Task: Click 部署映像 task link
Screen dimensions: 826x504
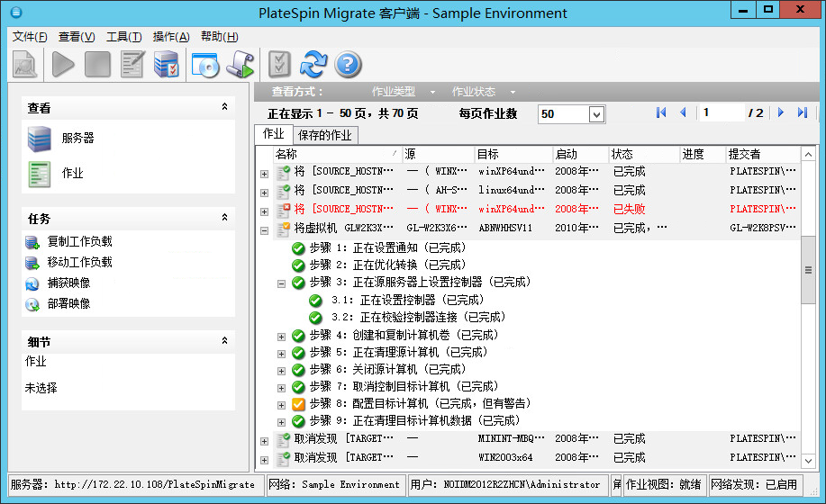Action: click(x=68, y=304)
